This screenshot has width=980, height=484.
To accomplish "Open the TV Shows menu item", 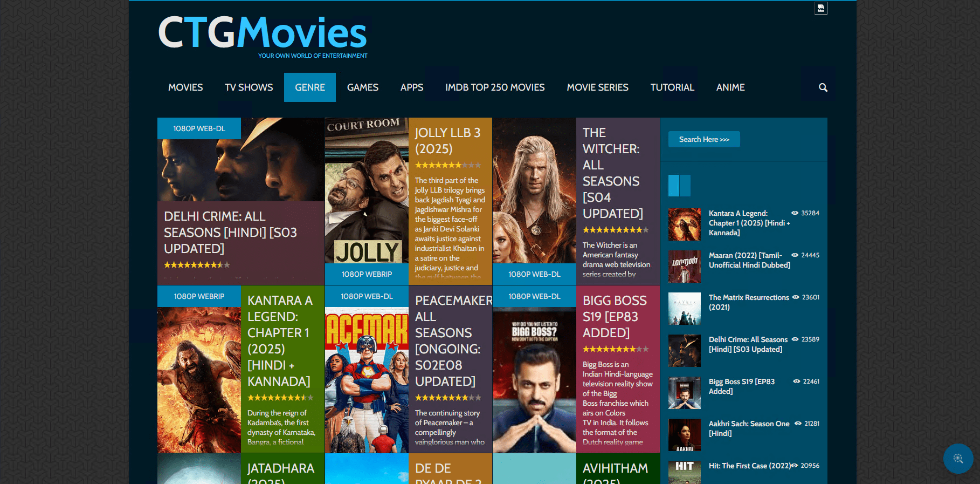I will point(249,87).
